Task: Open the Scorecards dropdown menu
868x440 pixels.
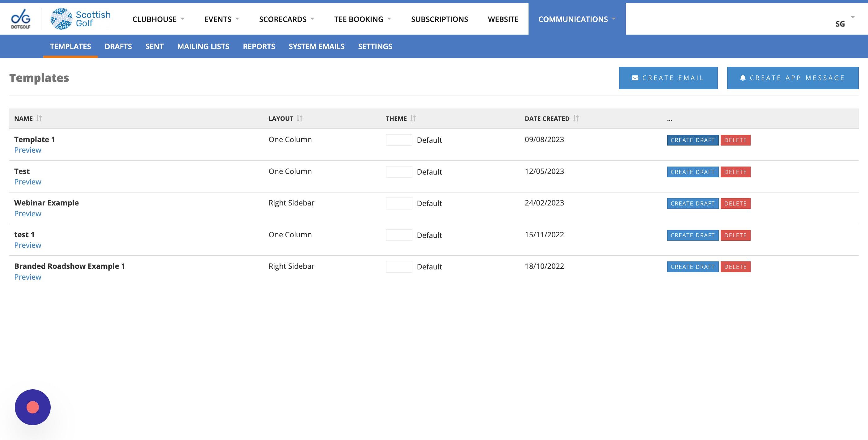Action: [286, 19]
